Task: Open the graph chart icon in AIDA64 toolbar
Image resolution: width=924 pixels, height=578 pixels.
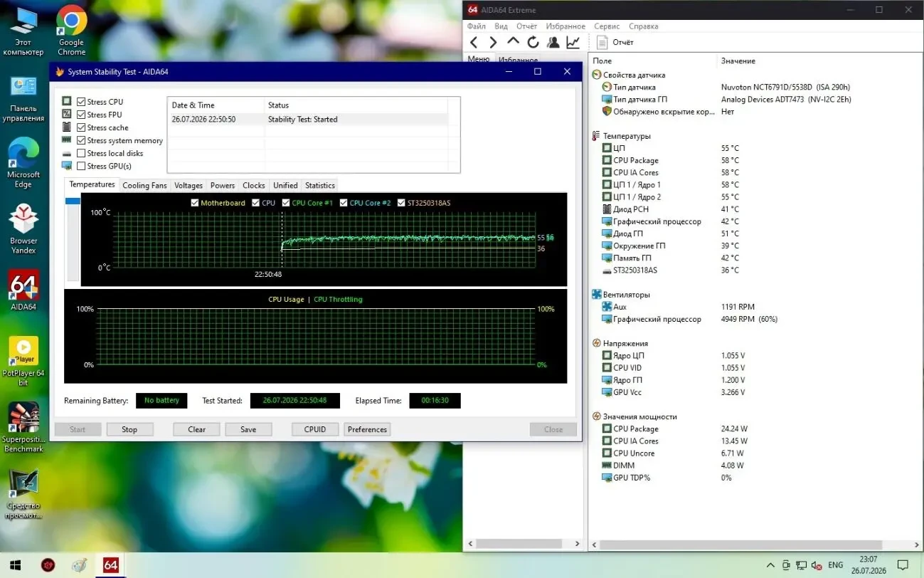Action: point(573,43)
